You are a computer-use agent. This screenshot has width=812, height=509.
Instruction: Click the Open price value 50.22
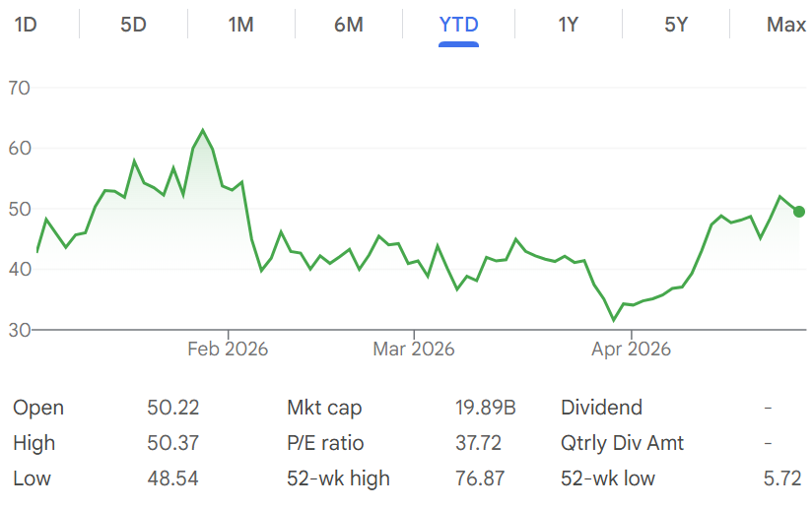(173, 408)
